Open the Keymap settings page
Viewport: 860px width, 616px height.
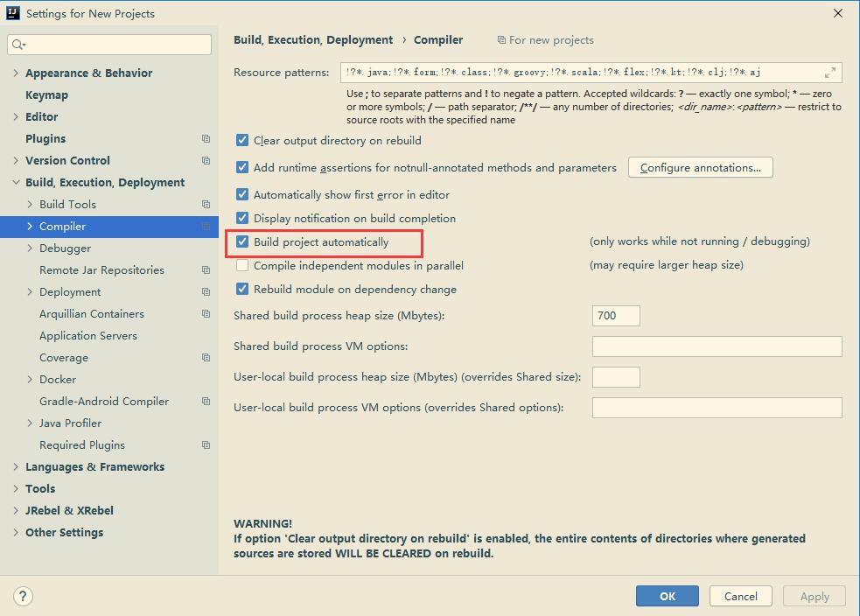tap(46, 94)
